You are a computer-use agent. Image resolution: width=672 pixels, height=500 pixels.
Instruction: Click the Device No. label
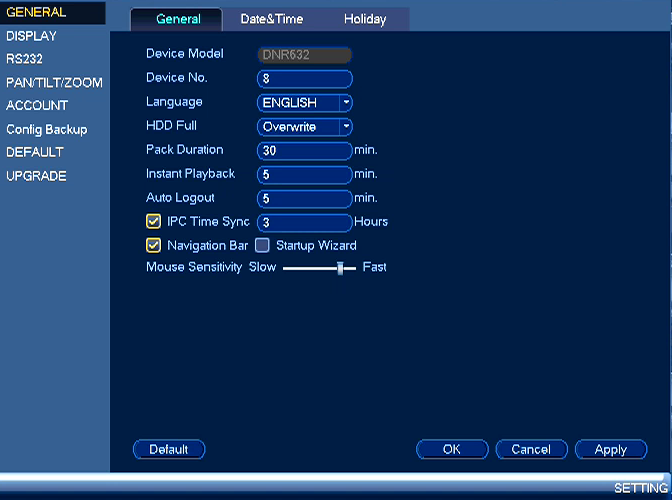click(177, 78)
